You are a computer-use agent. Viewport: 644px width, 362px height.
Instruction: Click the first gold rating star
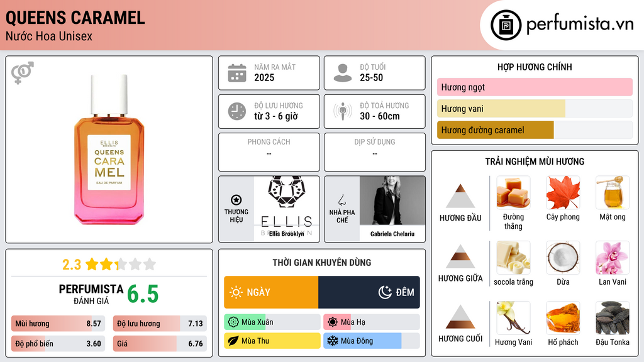(92, 264)
